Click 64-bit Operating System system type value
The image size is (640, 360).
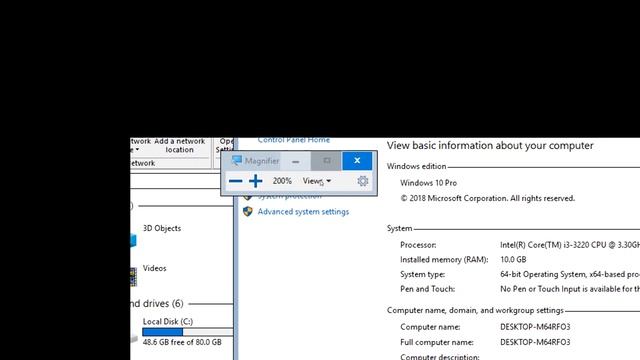click(x=570, y=274)
